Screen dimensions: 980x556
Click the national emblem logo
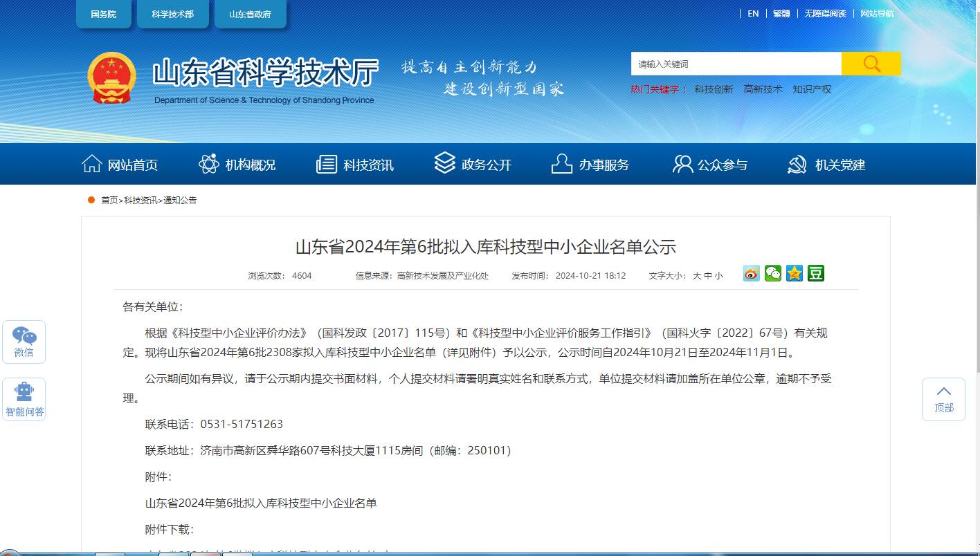(x=111, y=77)
